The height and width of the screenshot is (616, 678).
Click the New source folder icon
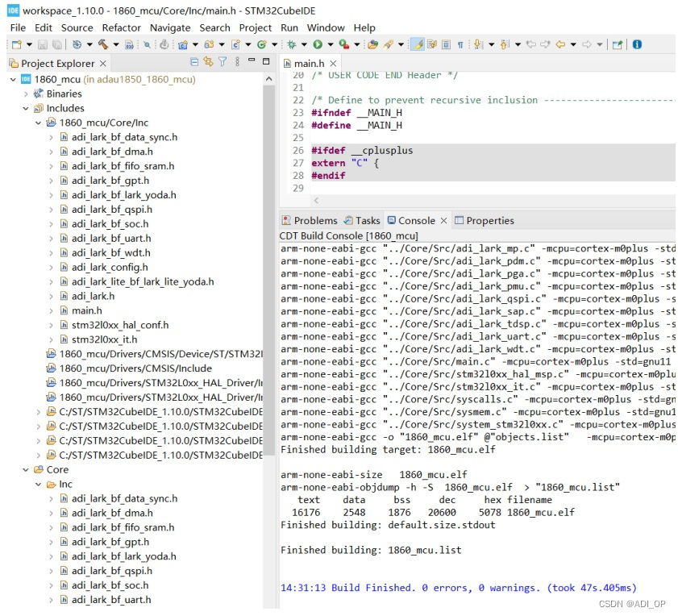point(210,44)
